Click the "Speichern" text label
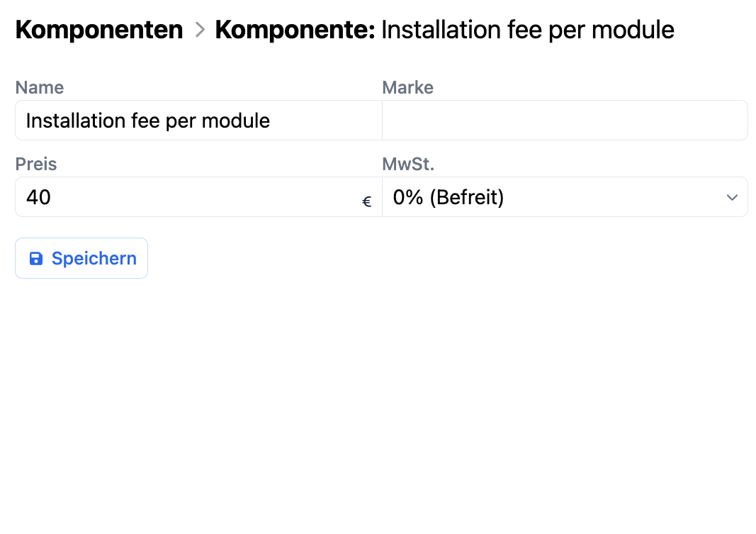This screenshot has width=756, height=534. pos(94,259)
